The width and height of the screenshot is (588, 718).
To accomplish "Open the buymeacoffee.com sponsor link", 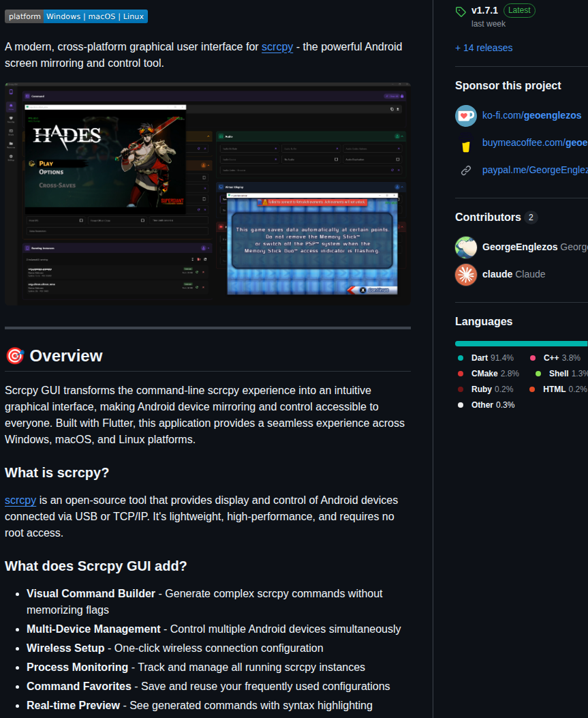I will (535, 143).
